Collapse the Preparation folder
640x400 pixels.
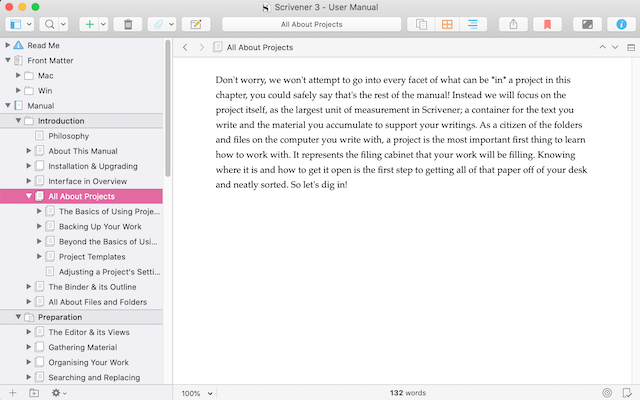pyautogui.click(x=18, y=317)
